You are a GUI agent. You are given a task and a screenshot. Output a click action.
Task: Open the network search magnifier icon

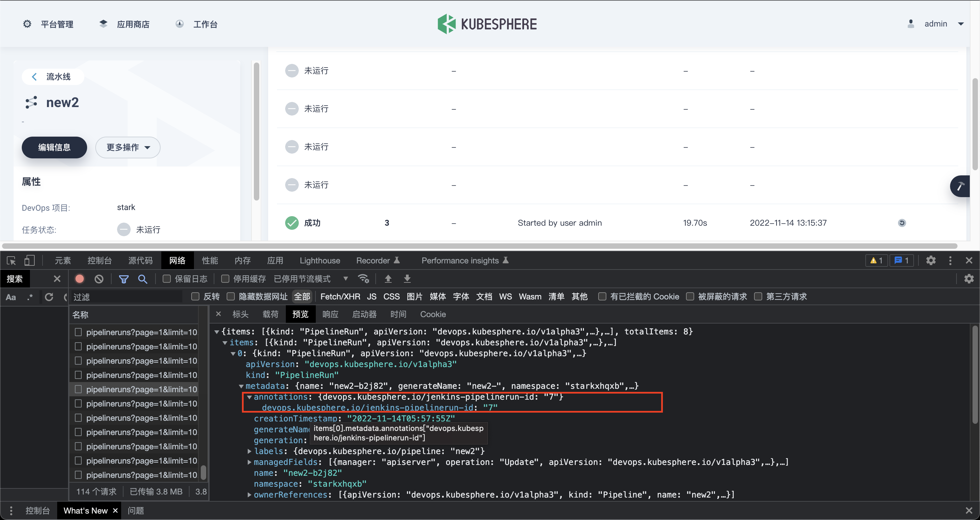(143, 279)
